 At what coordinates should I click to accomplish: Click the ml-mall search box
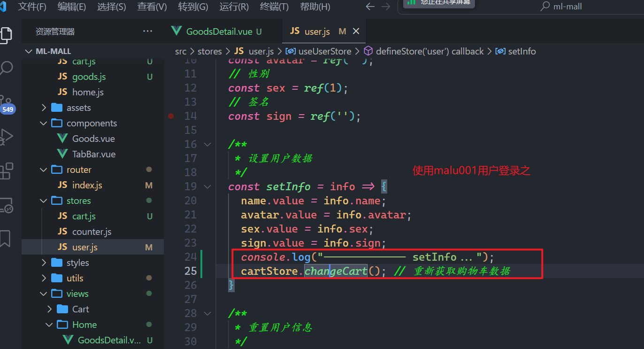point(521,7)
